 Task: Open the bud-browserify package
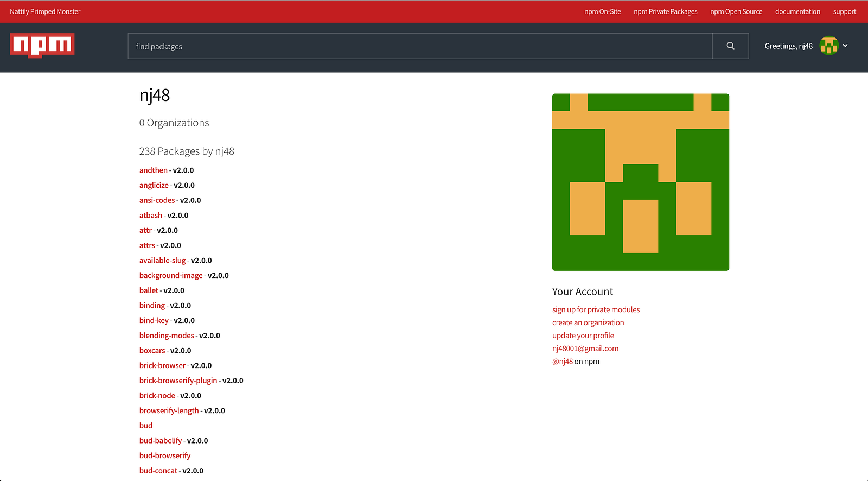[x=165, y=455]
